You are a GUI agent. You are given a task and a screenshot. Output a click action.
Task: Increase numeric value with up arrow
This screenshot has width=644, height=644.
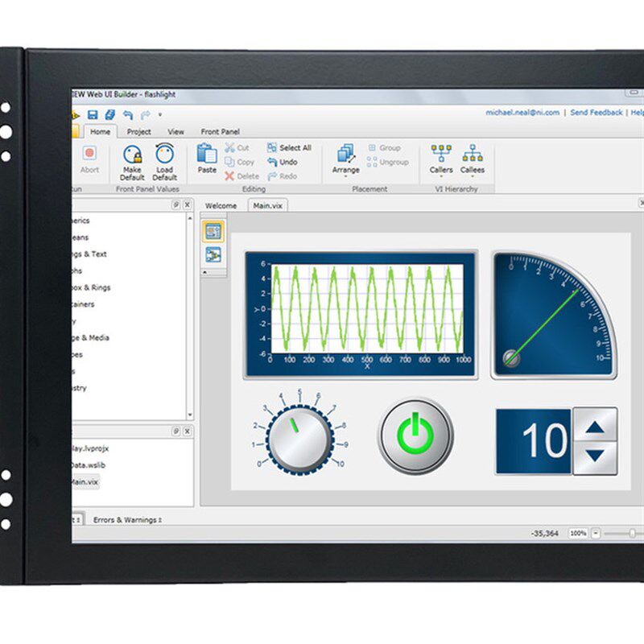(x=595, y=425)
